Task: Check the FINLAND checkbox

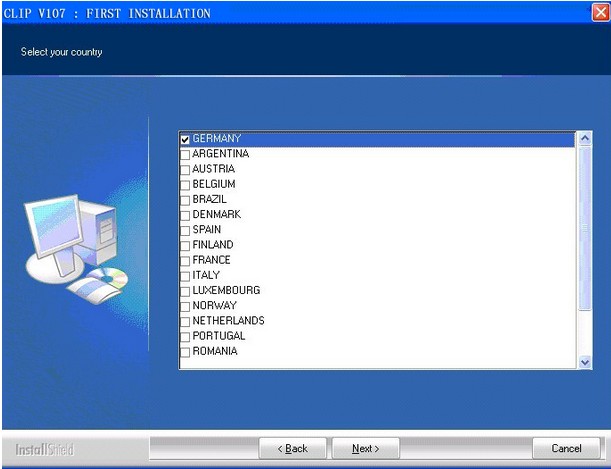Action: [185, 246]
